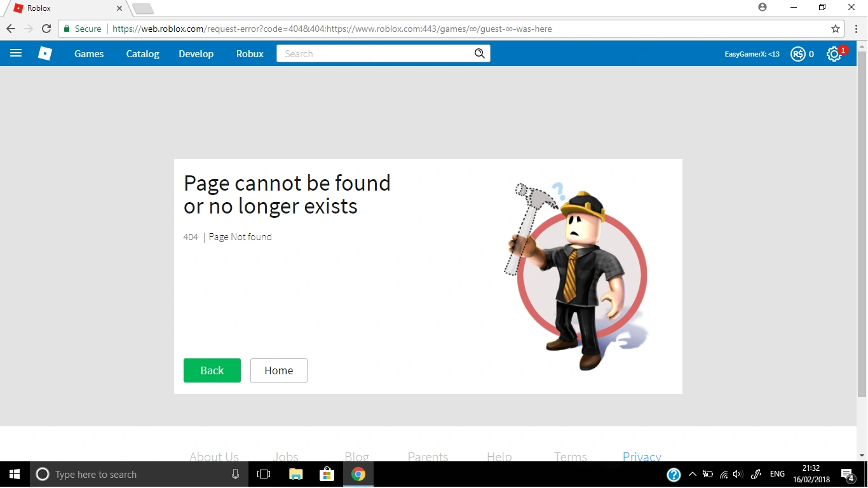
Task: Click the green Back button
Action: [212, 370]
